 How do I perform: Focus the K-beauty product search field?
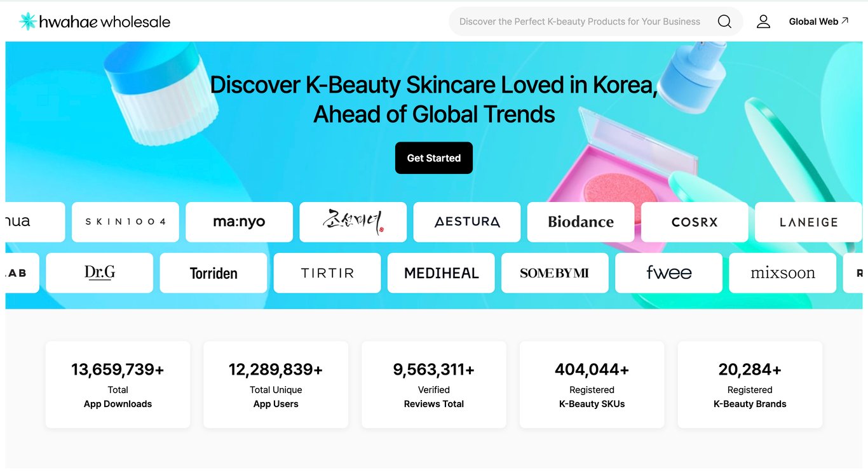595,22
